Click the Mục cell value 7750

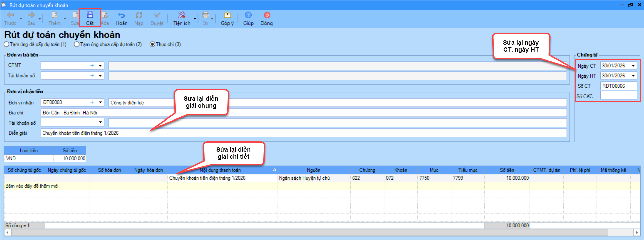434,178
